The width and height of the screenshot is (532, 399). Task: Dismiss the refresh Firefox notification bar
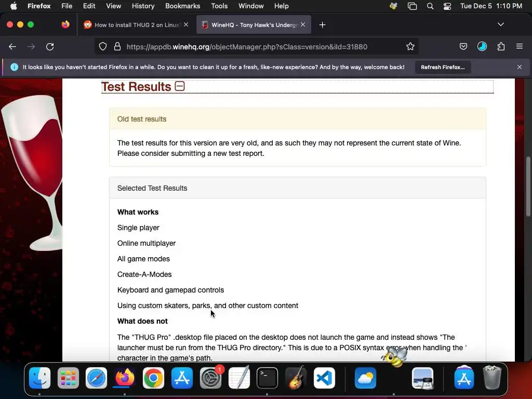coord(520,67)
